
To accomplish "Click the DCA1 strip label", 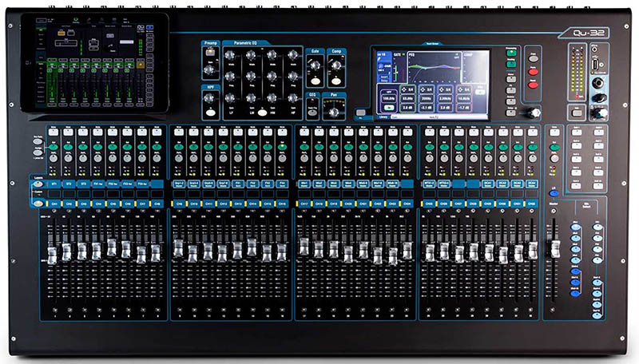I will pyautogui.click(x=487, y=184).
